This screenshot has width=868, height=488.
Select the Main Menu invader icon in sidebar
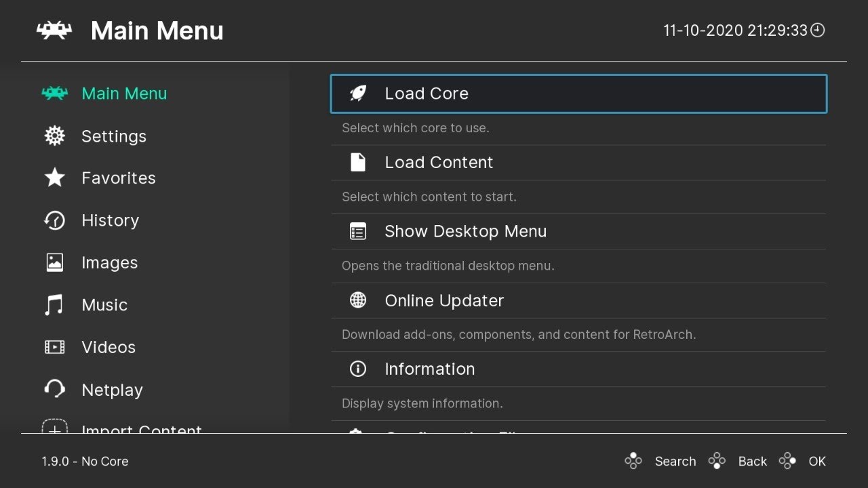tap(54, 94)
